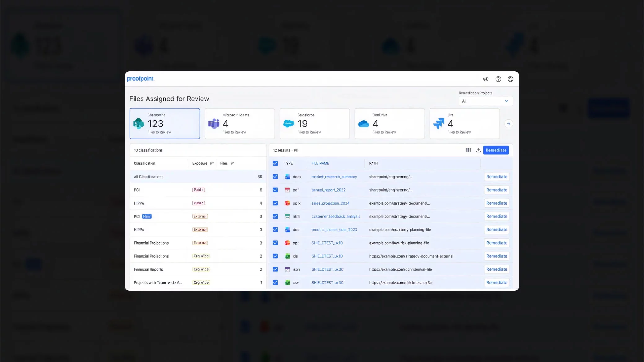Uncheck the product_launch_plan_2023 row checkbox

(275, 230)
